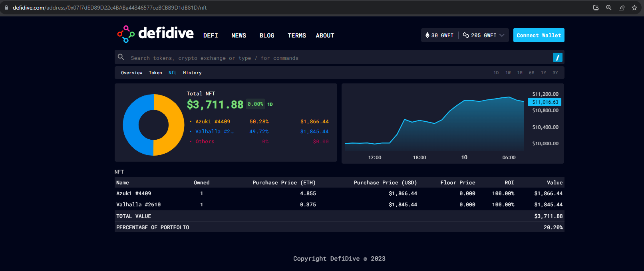Click the blue slash command button
The height and width of the screenshot is (271, 644).
[x=558, y=57]
